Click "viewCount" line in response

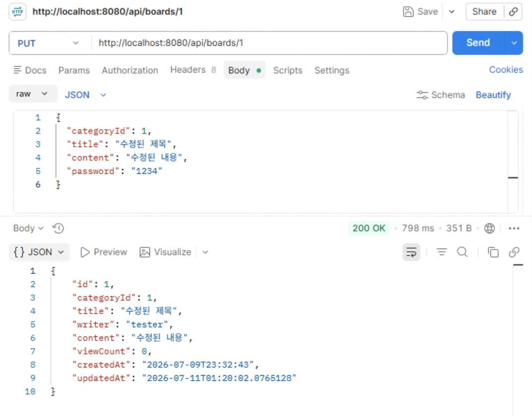pyautogui.click(x=112, y=351)
